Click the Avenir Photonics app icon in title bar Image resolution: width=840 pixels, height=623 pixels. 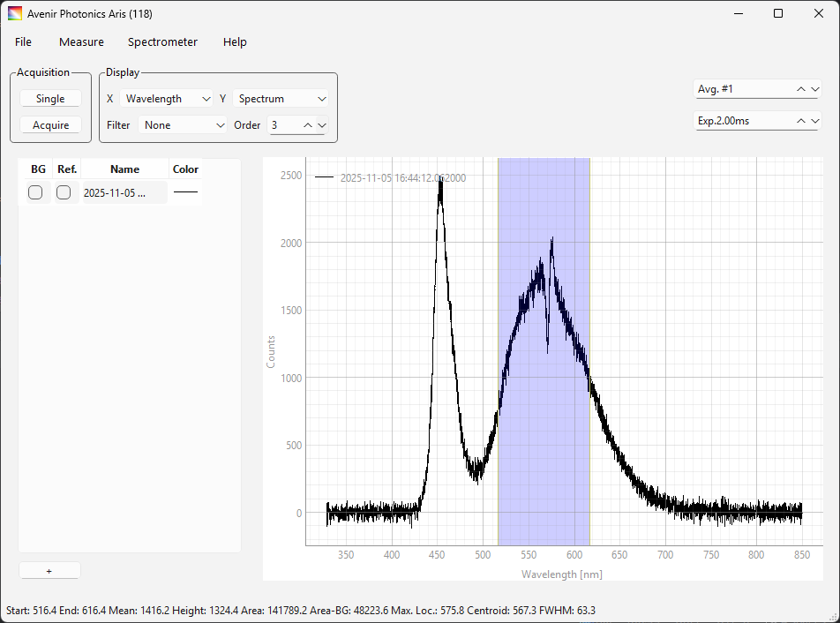[15, 13]
